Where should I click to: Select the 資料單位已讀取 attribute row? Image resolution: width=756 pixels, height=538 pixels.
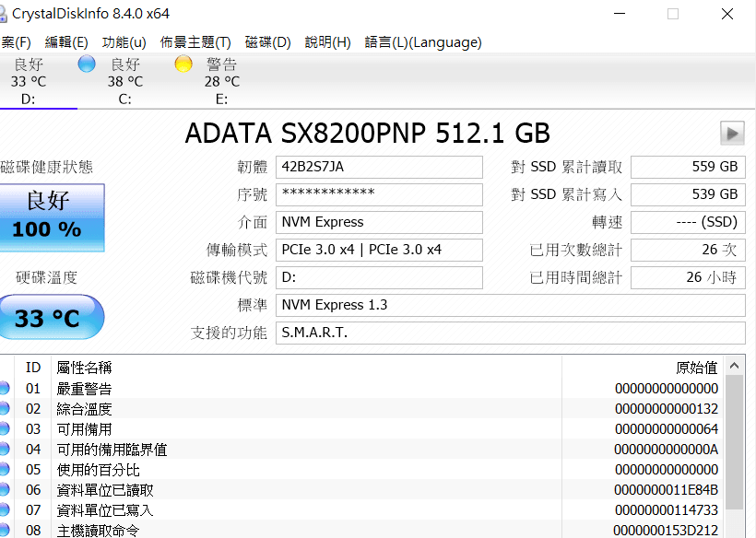(361, 489)
